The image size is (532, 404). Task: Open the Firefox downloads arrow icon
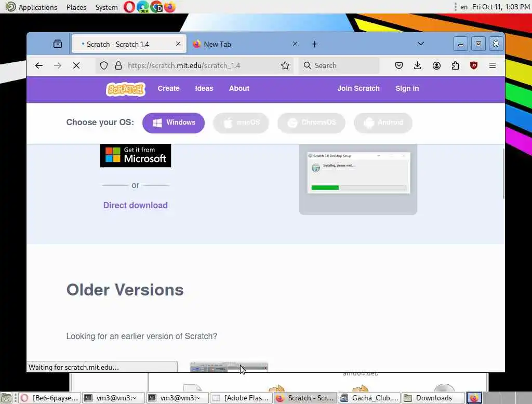click(418, 65)
